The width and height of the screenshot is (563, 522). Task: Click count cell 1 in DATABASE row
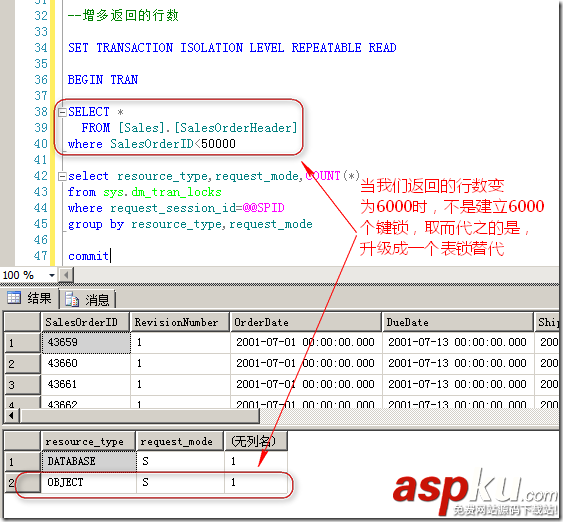pyautogui.click(x=256, y=461)
